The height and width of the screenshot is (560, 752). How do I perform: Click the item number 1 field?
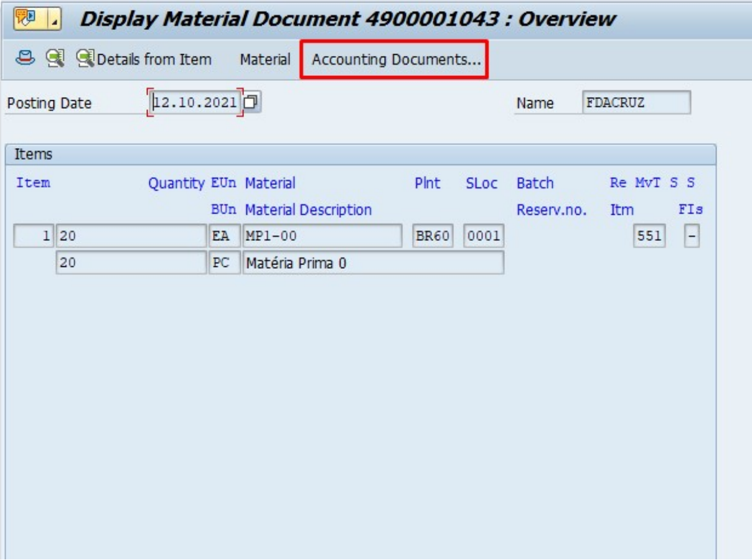pyautogui.click(x=34, y=236)
